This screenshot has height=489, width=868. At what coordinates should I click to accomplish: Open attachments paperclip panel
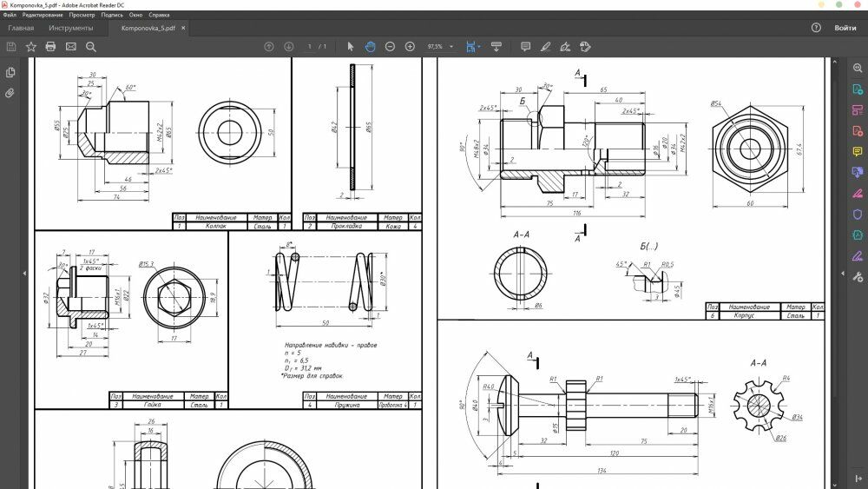tap(10, 93)
